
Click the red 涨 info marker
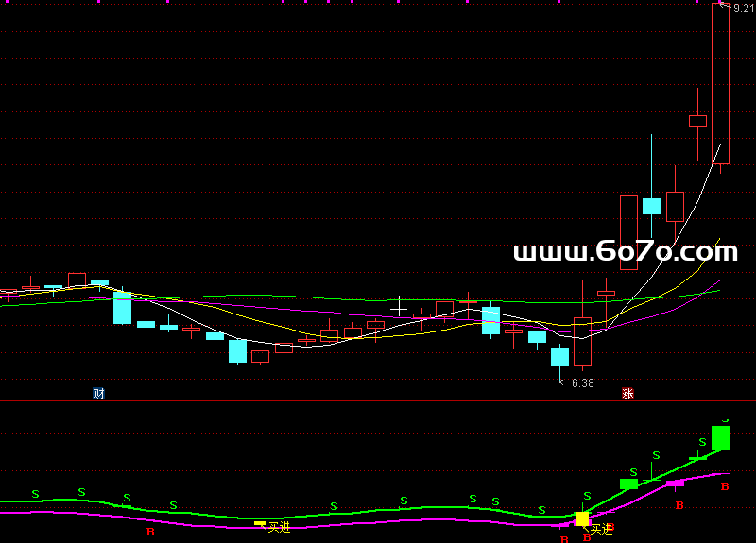(x=627, y=393)
